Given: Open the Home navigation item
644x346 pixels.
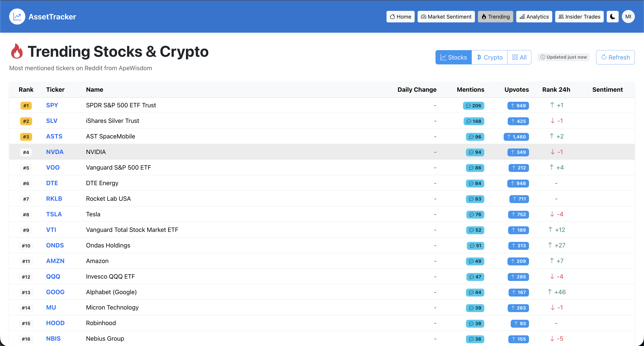Looking at the screenshot, I should 400,16.
